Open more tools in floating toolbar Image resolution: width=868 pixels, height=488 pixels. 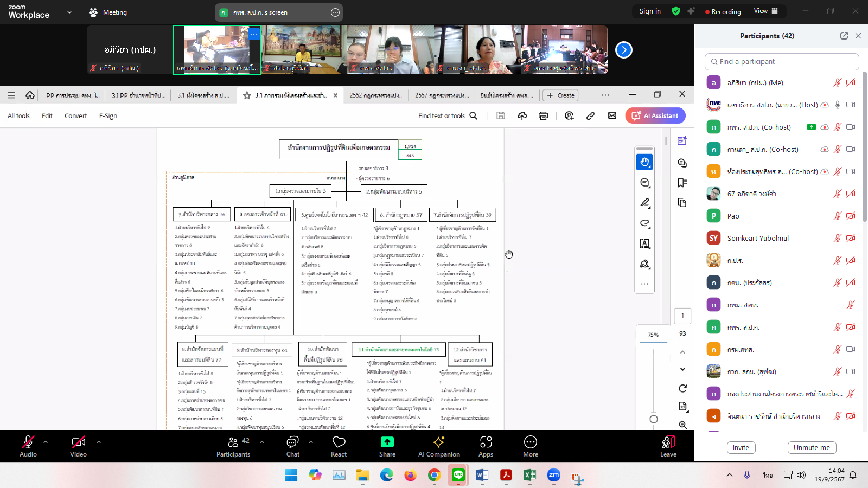[644, 284]
